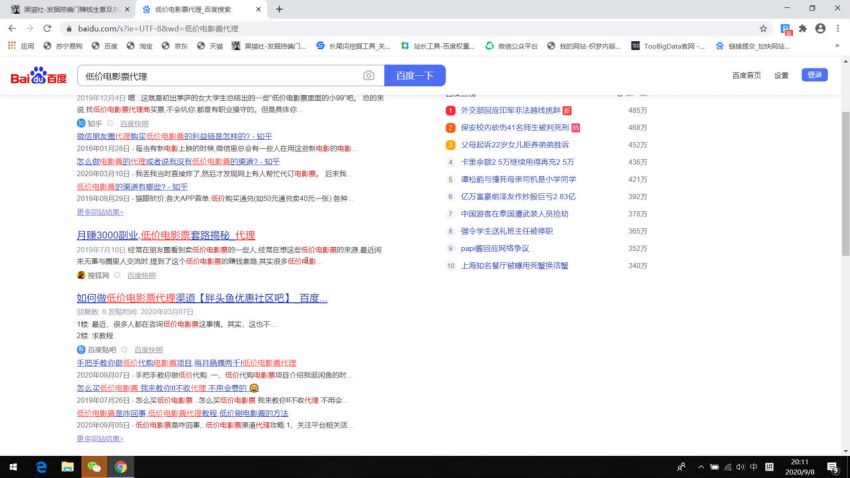
Task: Open 百度快照 next to 知乎 source
Action: [134, 124]
